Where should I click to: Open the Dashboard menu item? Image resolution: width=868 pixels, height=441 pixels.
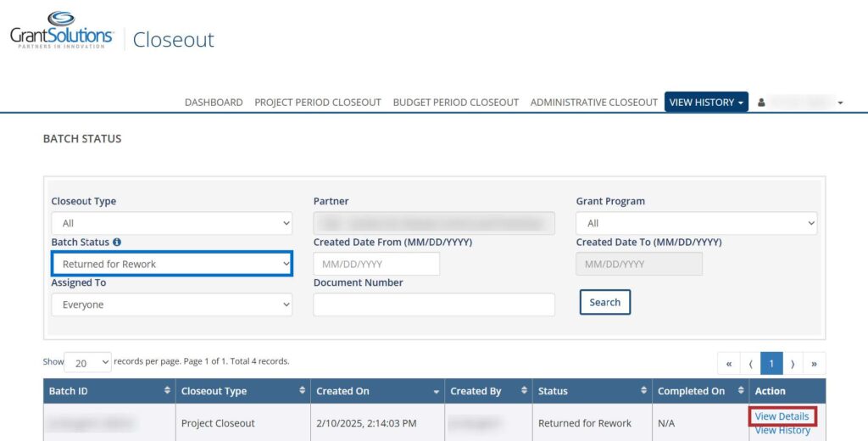pyautogui.click(x=214, y=103)
